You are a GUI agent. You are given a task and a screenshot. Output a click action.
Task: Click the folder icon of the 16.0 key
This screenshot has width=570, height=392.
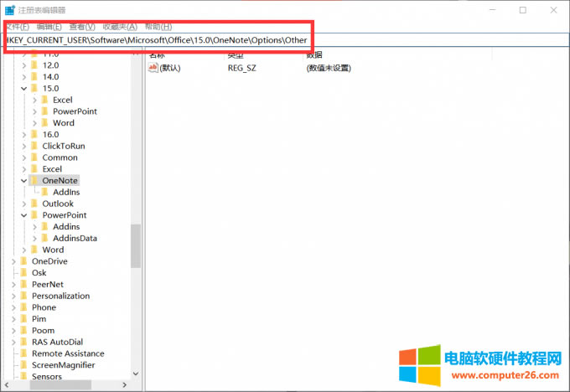pyautogui.click(x=34, y=134)
